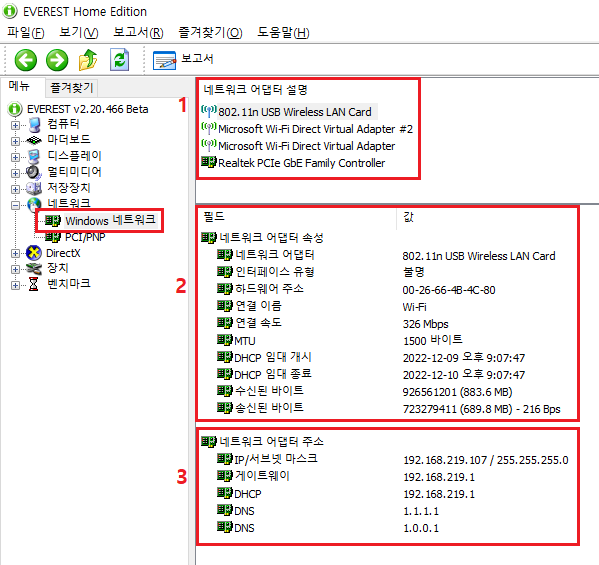The image size is (599, 565).
Task: Select the Windows 네트워크 subitem
Action: tap(100, 220)
